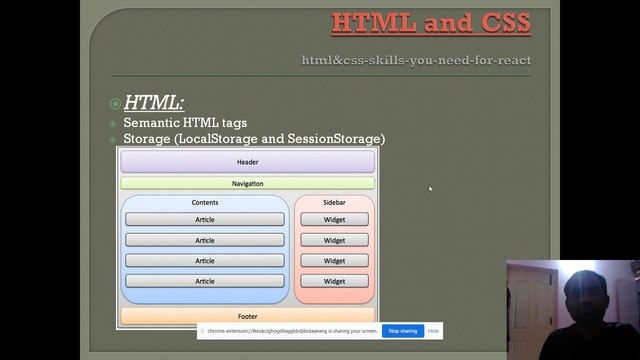Click the Header box in the diagram
The image size is (640, 360).
(247, 162)
